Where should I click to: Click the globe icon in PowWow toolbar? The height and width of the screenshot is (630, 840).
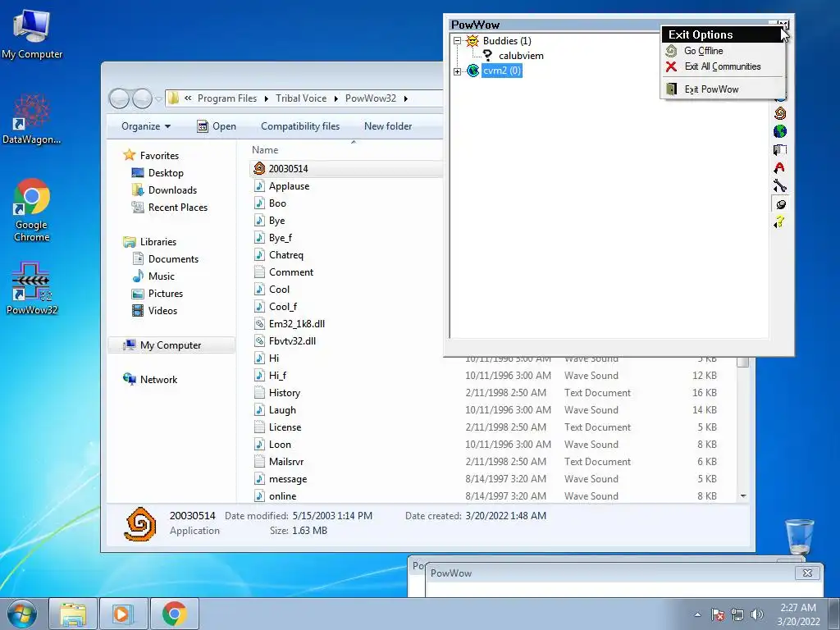(780, 132)
